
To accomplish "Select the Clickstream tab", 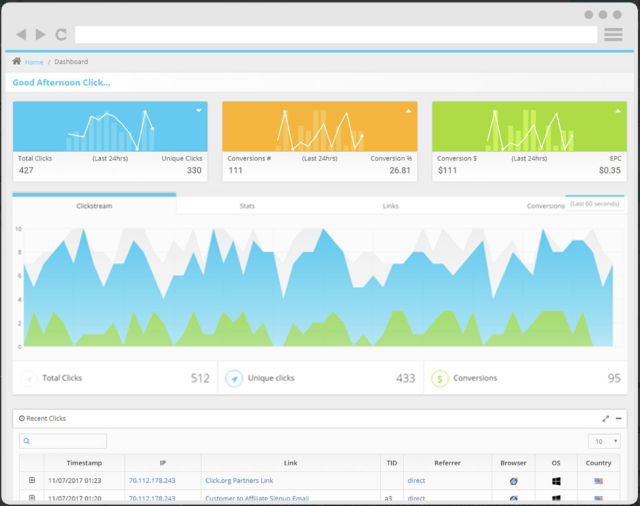I will pos(95,206).
